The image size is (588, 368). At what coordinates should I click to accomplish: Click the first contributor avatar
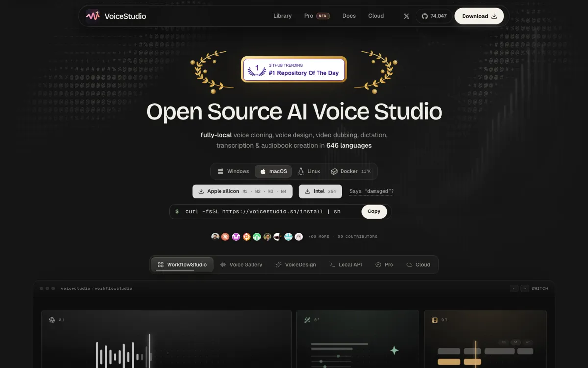215,237
